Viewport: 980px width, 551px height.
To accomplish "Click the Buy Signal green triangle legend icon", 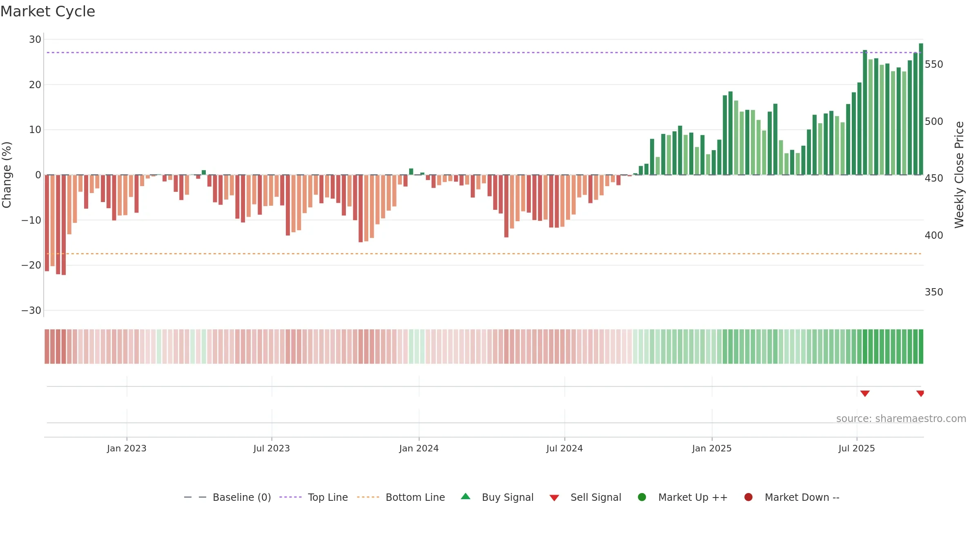I will tap(465, 496).
